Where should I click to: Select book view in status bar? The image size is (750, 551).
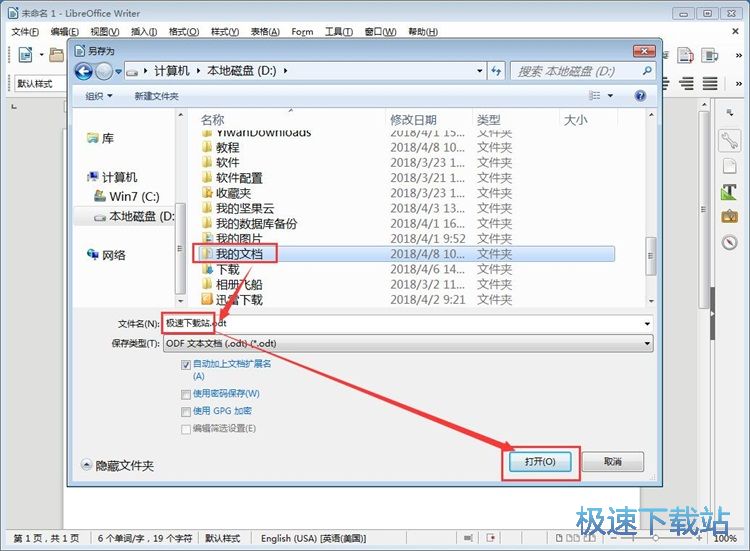tap(590, 538)
